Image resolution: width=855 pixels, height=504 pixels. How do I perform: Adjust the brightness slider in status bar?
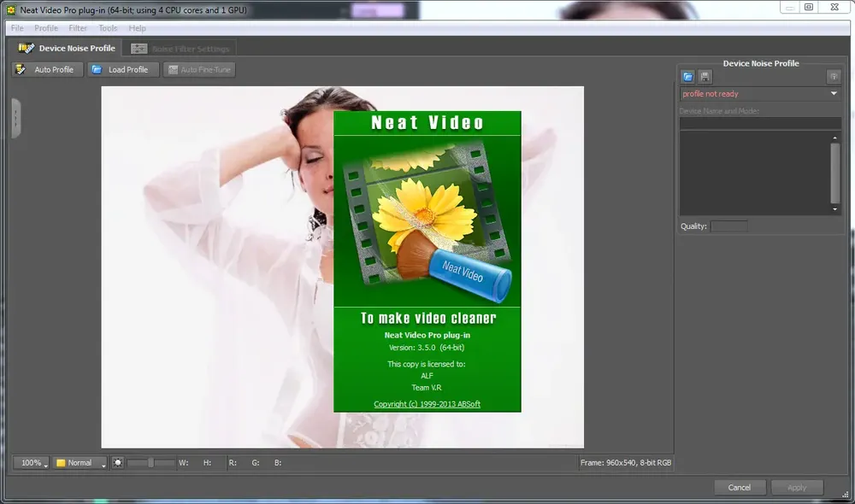point(150,463)
